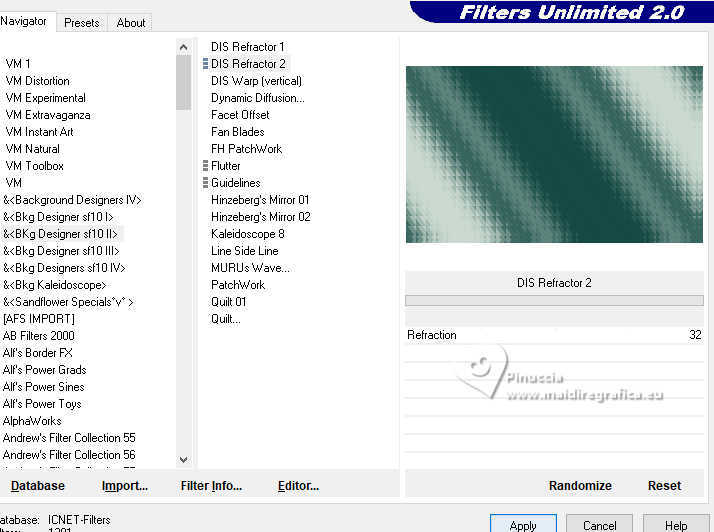714x532 pixels.
Task: Click the marker icon beside Guidelines
Action: (x=205, y=183)
